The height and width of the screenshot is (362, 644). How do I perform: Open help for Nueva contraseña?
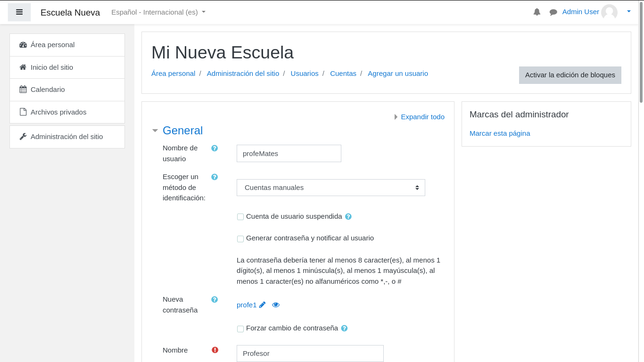(x=215, y=299)
